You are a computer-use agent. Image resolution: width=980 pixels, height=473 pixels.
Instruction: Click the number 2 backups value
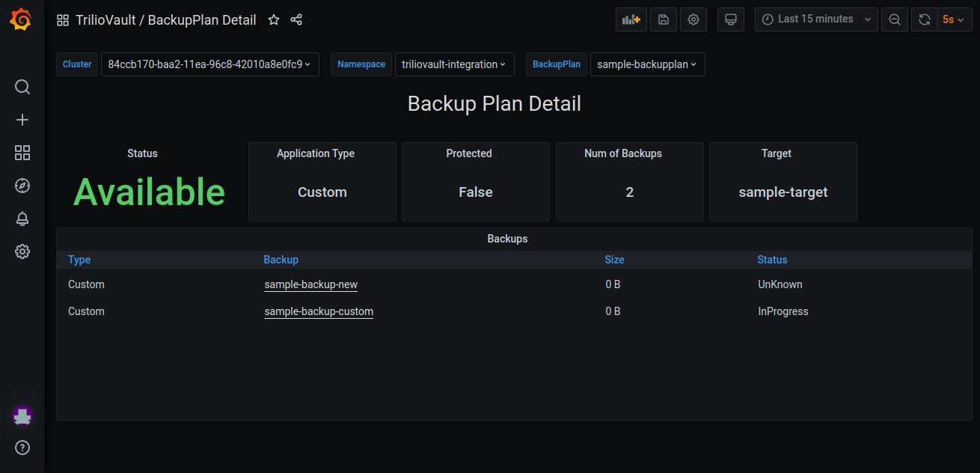coord(630,192)
